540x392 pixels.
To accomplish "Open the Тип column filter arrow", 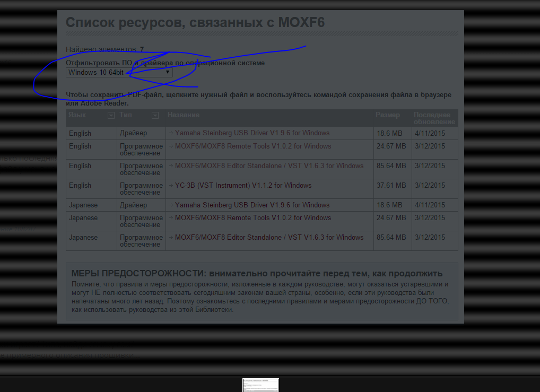I will click(155, 116).
